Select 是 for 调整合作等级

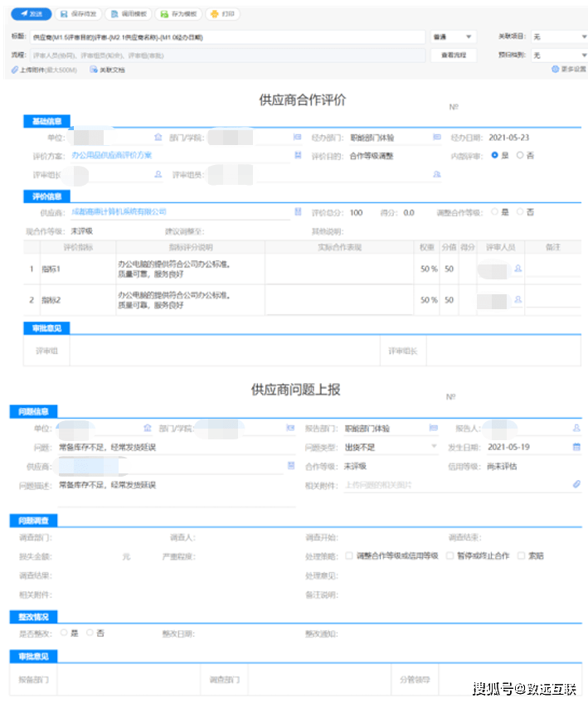coord(495,212)
